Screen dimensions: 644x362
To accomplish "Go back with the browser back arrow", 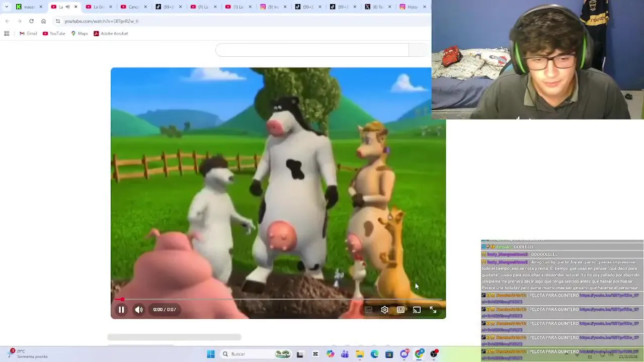I will coord(7,21).
